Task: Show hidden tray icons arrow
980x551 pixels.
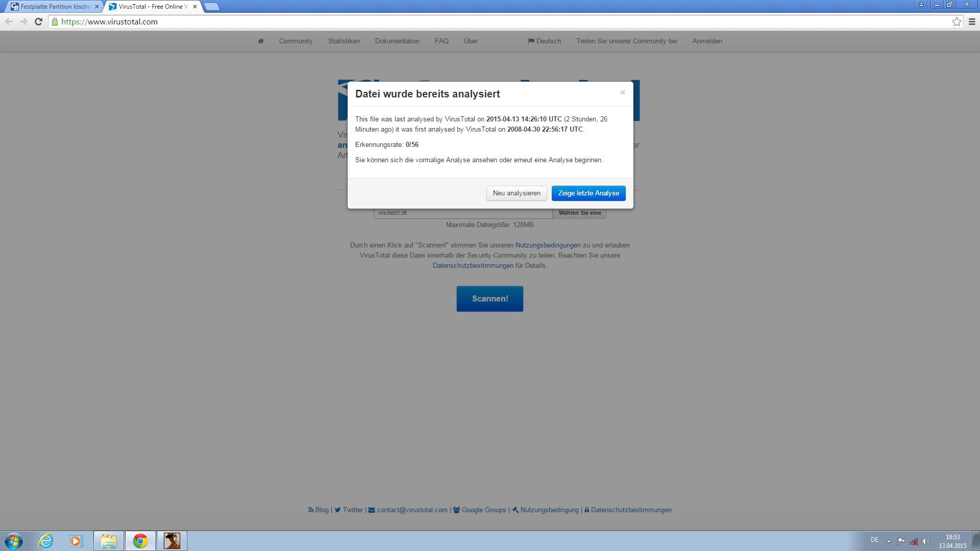Action: (889, 541)
